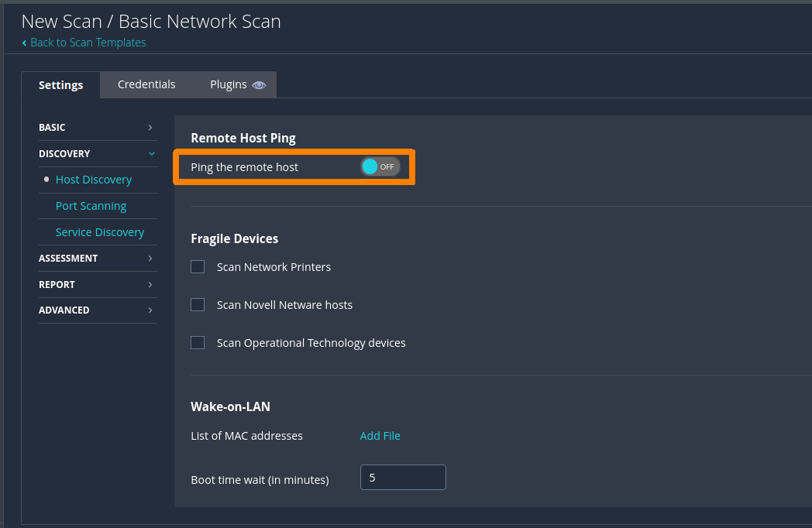Open Service Discovery settings

tap(100, 232)
